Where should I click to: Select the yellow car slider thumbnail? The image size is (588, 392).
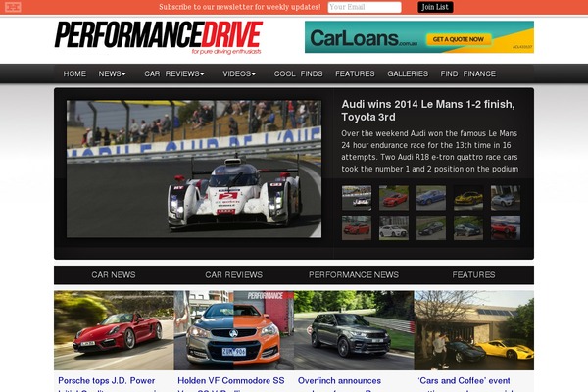468,198
